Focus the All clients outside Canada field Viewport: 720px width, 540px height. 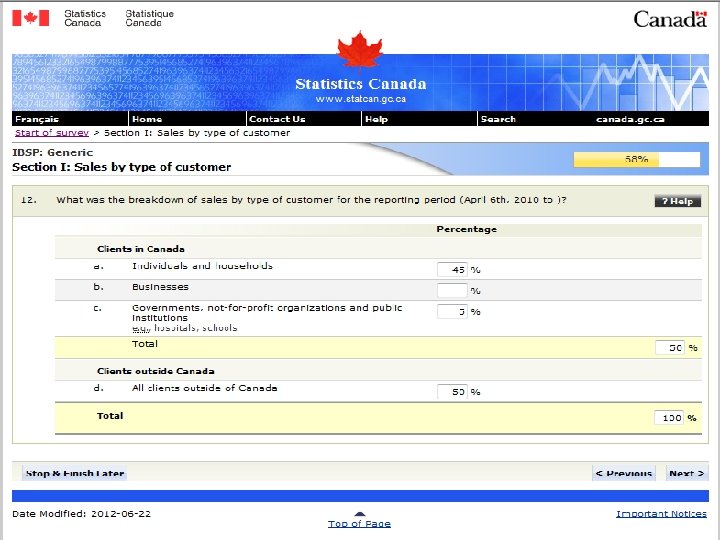(452, 392)
